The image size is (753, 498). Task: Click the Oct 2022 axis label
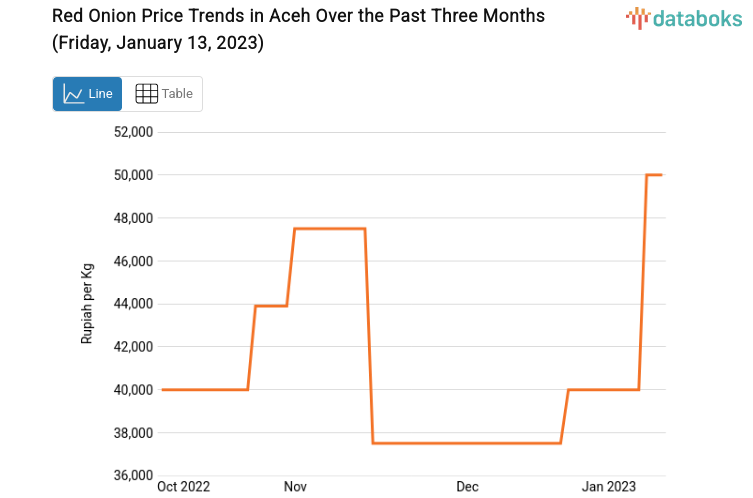(184, 487)
